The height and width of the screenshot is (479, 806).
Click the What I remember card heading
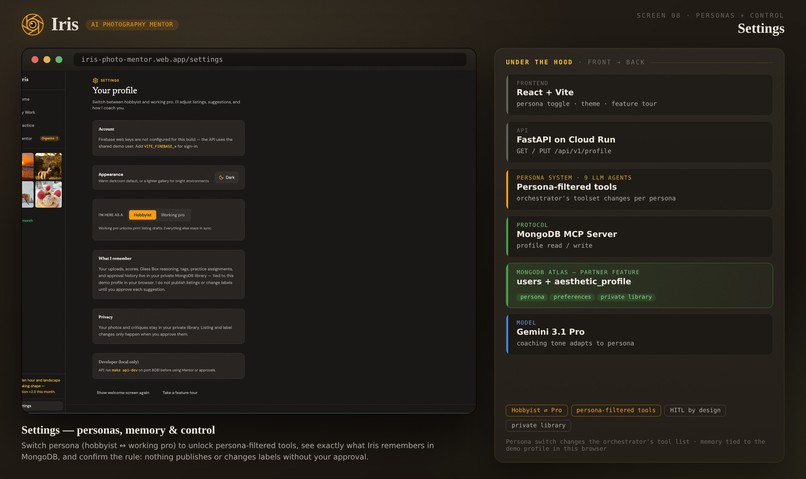[115, 259]
